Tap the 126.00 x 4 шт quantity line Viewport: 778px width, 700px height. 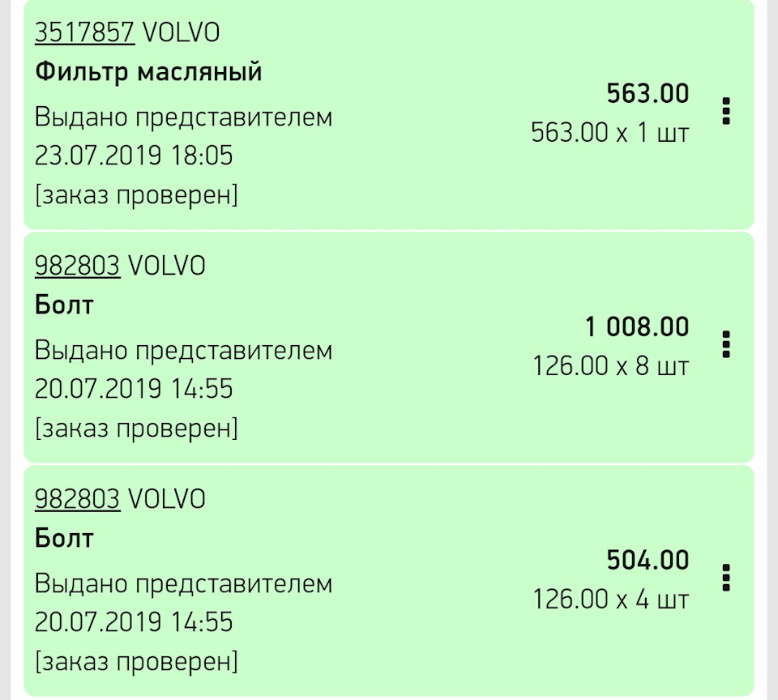point(611,600)
